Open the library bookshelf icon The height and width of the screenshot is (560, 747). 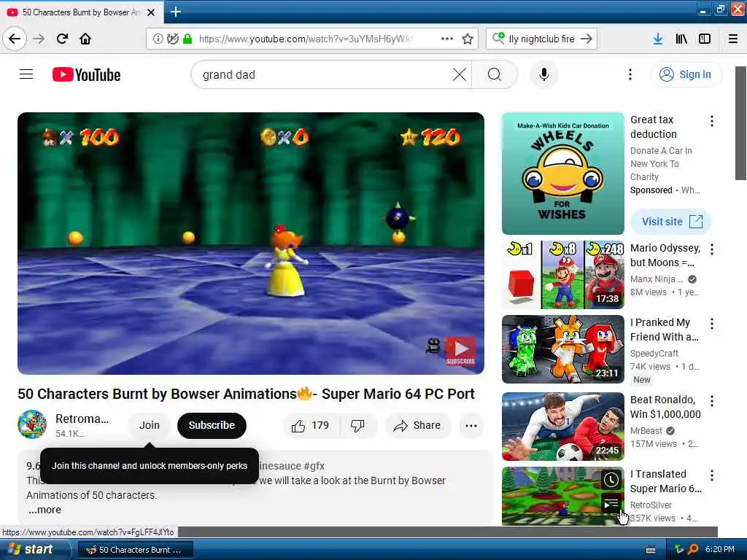click(x=681, y=39)
